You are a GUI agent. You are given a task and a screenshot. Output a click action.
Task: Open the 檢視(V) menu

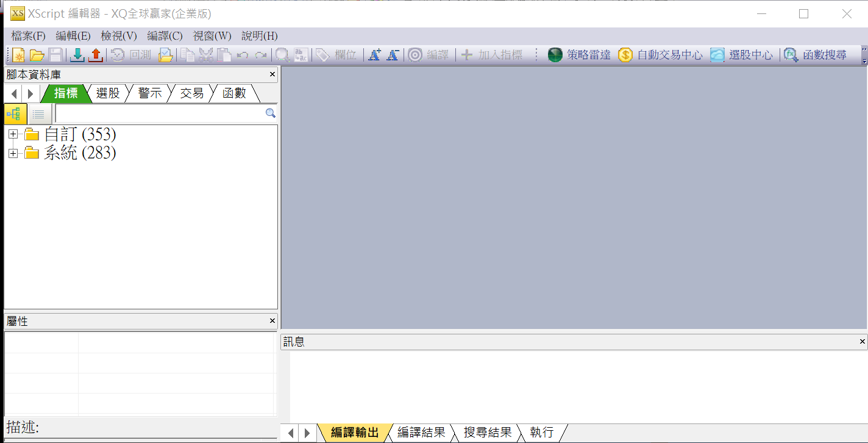point(119,36)
